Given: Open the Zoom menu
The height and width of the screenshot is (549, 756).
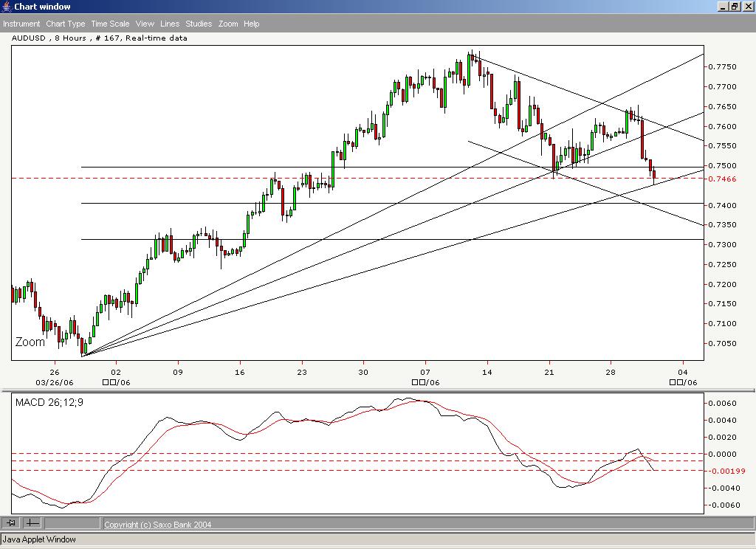Looking at the screenshot, I should [228, 24].
